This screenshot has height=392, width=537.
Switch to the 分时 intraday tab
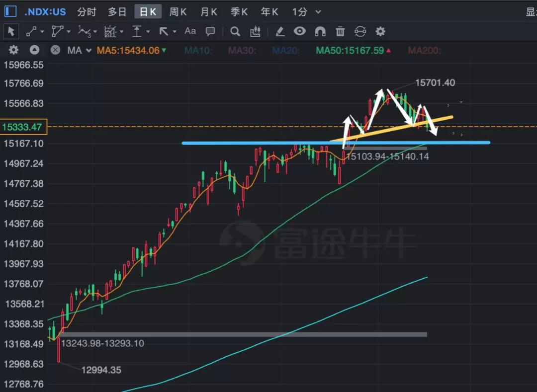(x=87, y=12)
